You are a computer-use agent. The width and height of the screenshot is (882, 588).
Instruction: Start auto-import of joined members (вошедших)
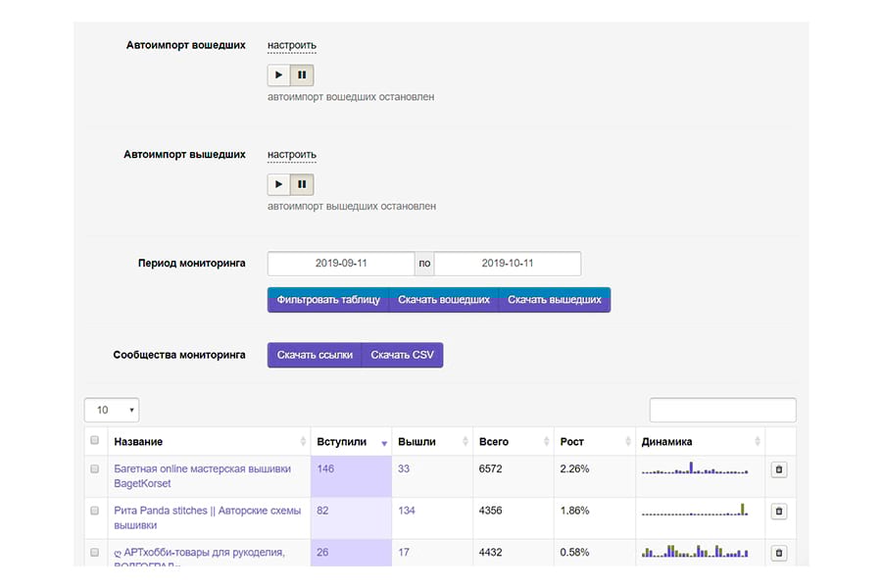click(x=279, y=74)
